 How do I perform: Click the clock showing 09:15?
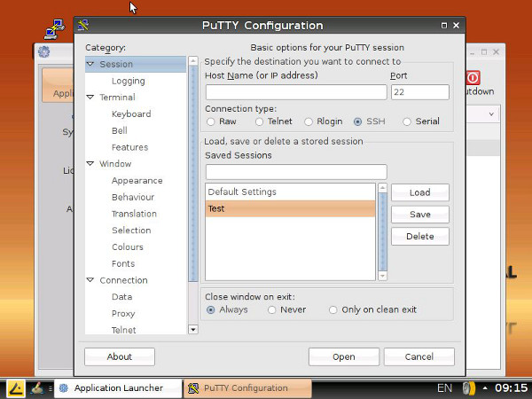click(x=511, y=387)
